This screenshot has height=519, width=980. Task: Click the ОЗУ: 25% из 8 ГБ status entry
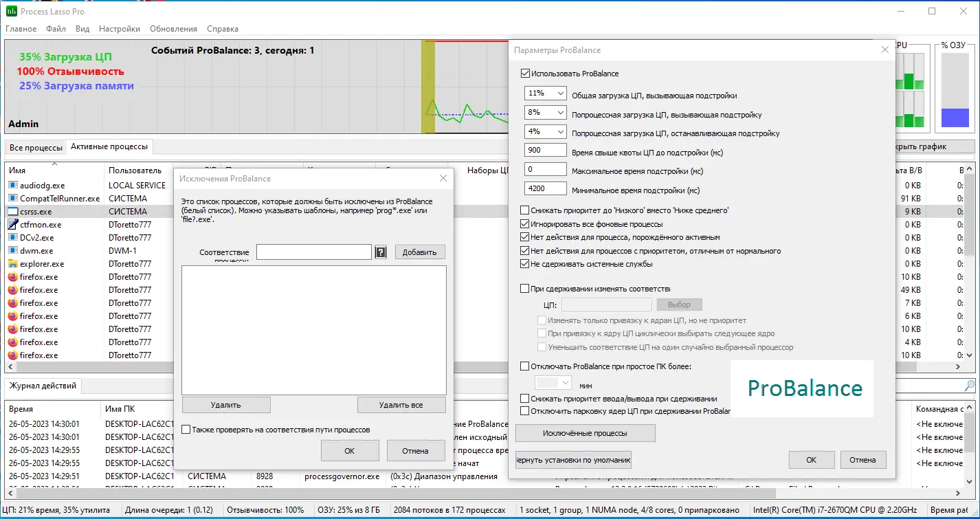pyautogui.click(x=348, y=510)
